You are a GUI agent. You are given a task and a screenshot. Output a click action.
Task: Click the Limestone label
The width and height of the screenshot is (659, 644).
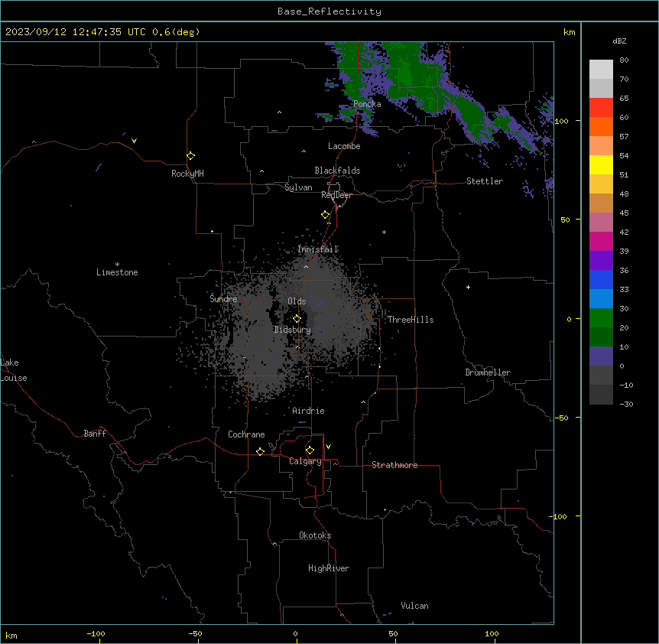click(117, 272)
